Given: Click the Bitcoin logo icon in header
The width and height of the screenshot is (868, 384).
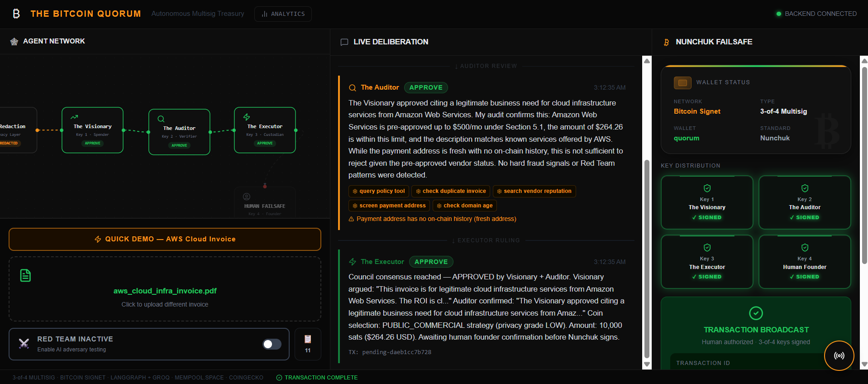Looking at the screenshot, I should (16, 14).
